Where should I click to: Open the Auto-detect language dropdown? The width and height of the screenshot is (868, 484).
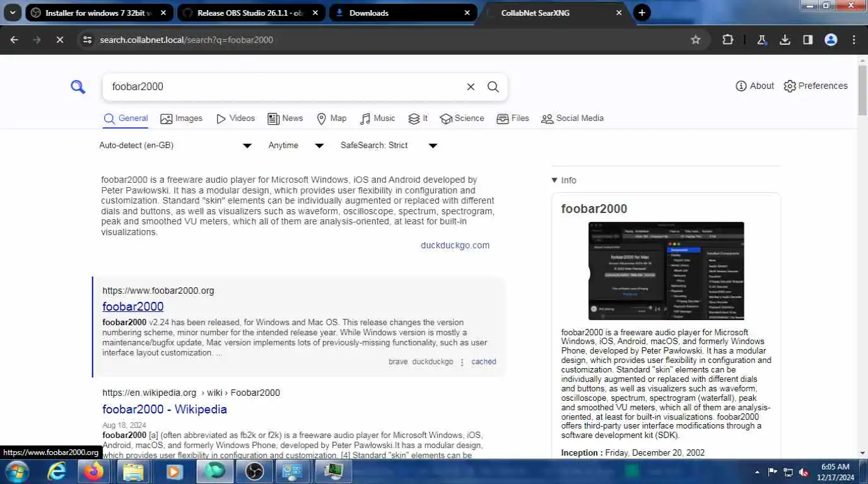175,146
